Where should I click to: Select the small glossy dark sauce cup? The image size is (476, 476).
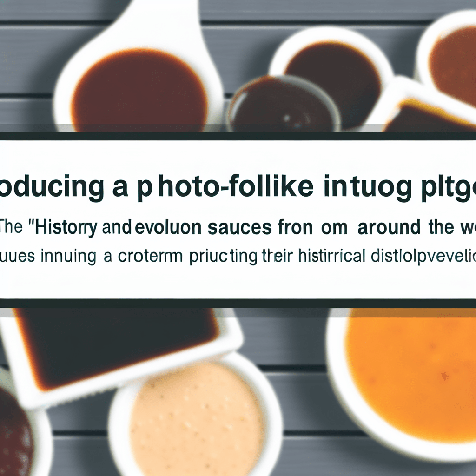[x=283, y=104]
